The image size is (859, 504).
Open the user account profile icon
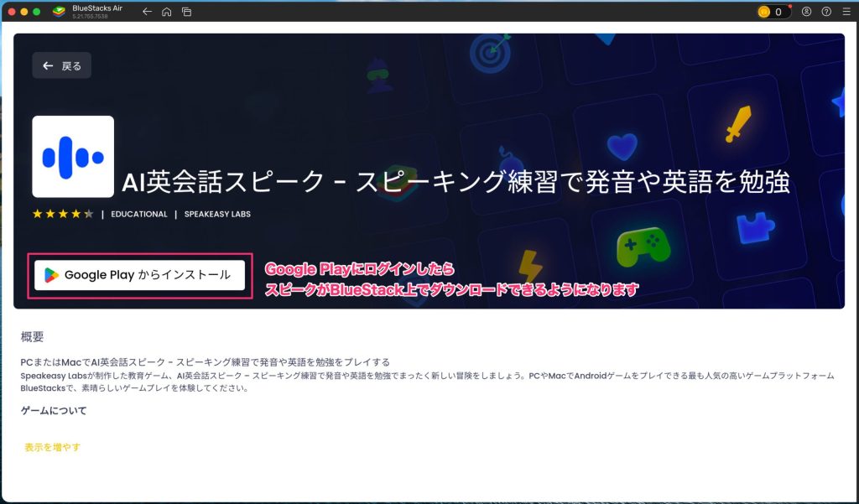807,12
